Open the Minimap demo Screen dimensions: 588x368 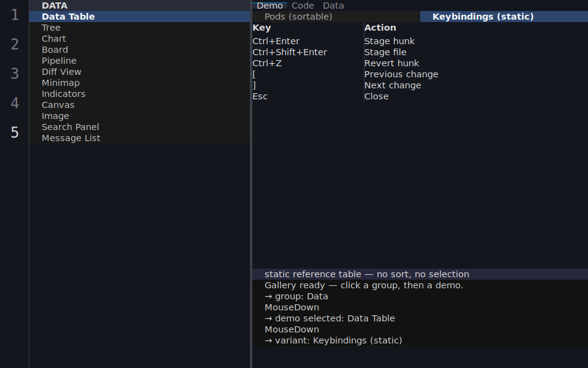(140, 83)
